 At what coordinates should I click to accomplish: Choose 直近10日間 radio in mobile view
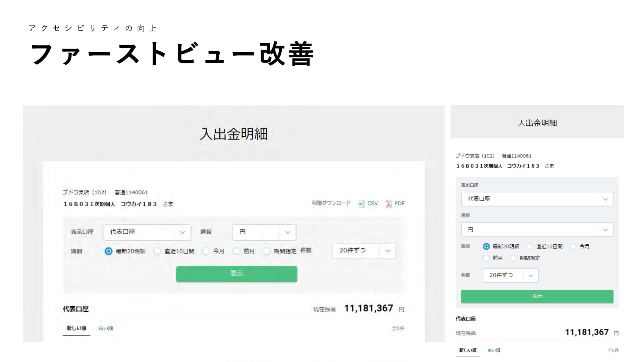[530, 246]
